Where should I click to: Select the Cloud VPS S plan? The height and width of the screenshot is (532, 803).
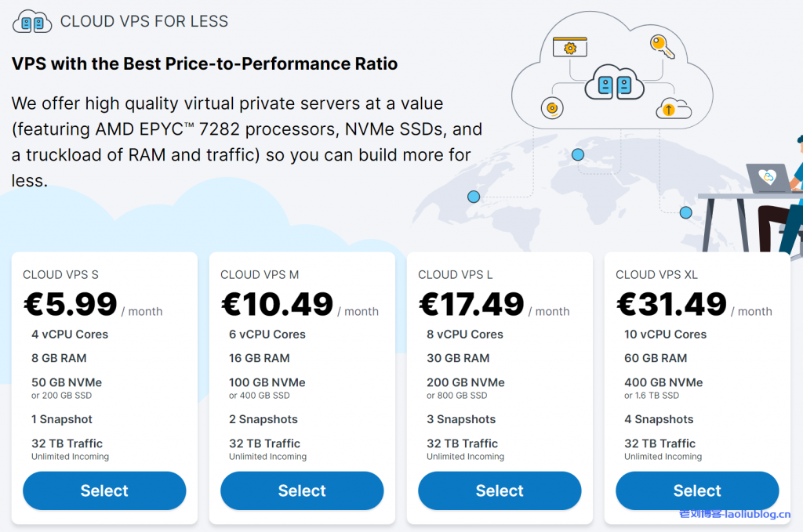pyautogui.click(x=104, y=491)
